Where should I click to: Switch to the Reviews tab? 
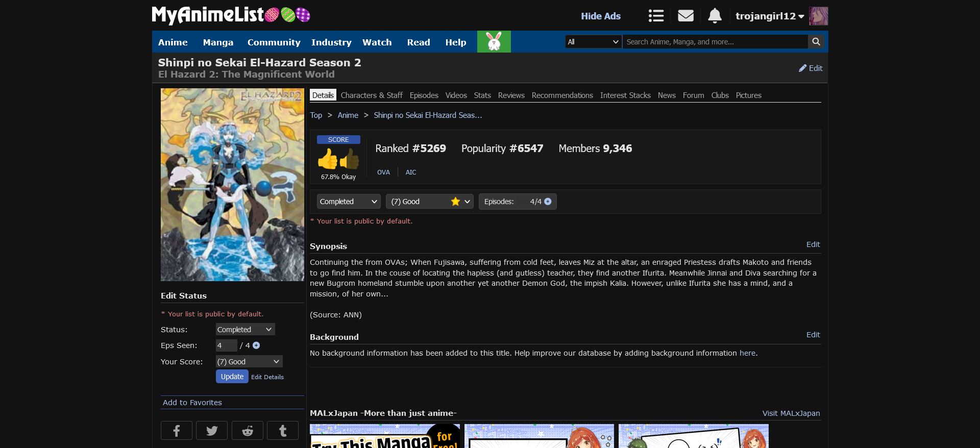pyautogui.click(x=511, y=95)
